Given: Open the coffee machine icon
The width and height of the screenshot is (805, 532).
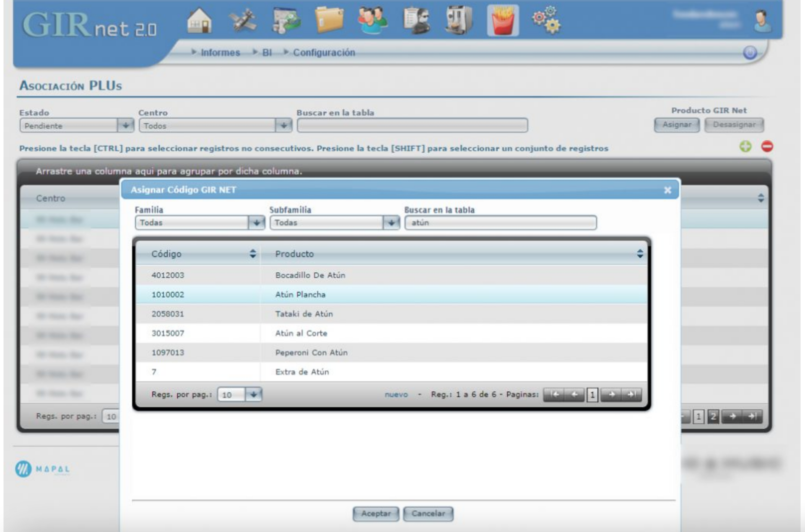Looking at the screenshot, I should [459, 20].
